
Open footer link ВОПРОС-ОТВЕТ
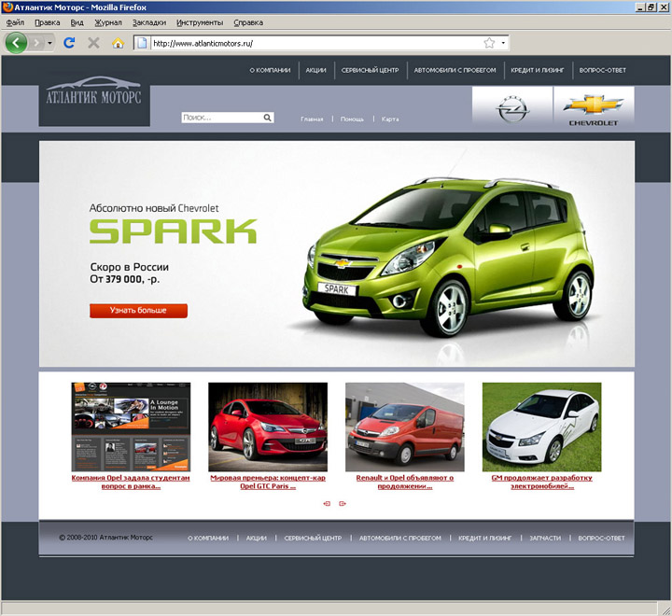(601, 538)
